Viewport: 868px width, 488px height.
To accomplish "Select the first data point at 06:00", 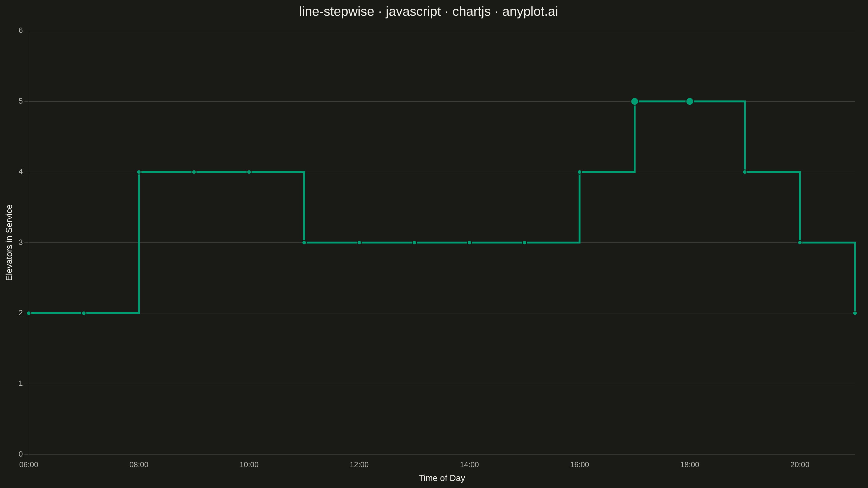I will [x=29, y=313].
